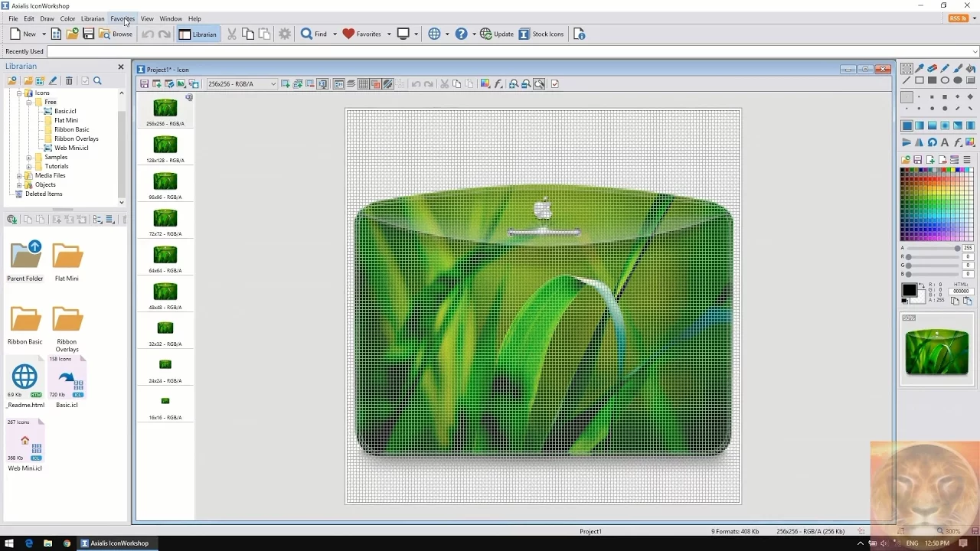This screenshot has height=551, width=980.
Task: Enable the first solid fill mode button
Action: [x=906, y=126]
